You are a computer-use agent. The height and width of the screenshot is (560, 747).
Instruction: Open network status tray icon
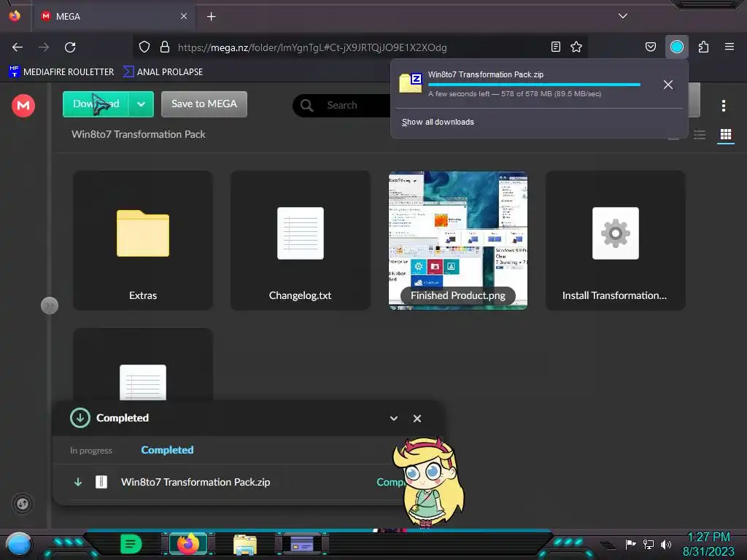(x=648, y=544)
